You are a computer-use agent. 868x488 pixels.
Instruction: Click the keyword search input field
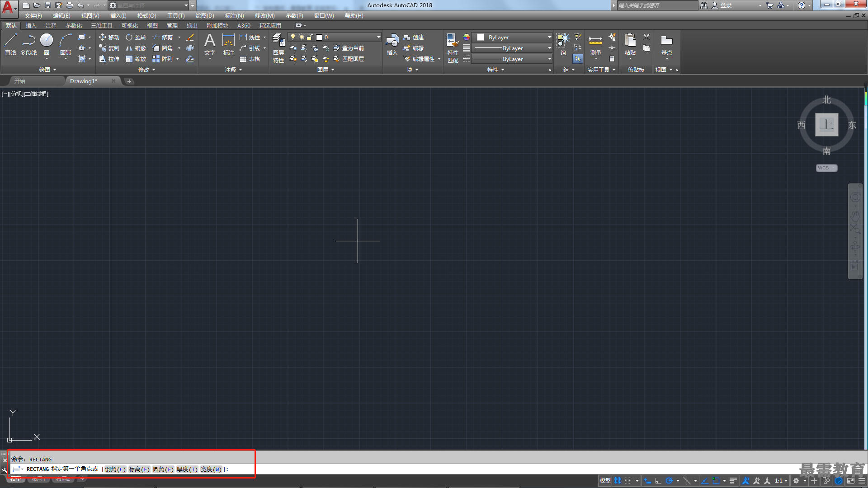(x=657, y=5)
